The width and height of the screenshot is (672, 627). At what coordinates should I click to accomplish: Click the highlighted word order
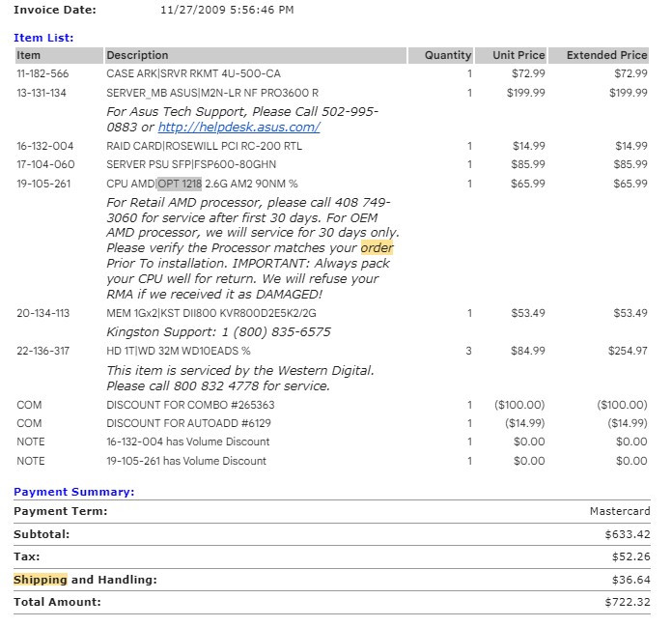click(x=377, y=248)
